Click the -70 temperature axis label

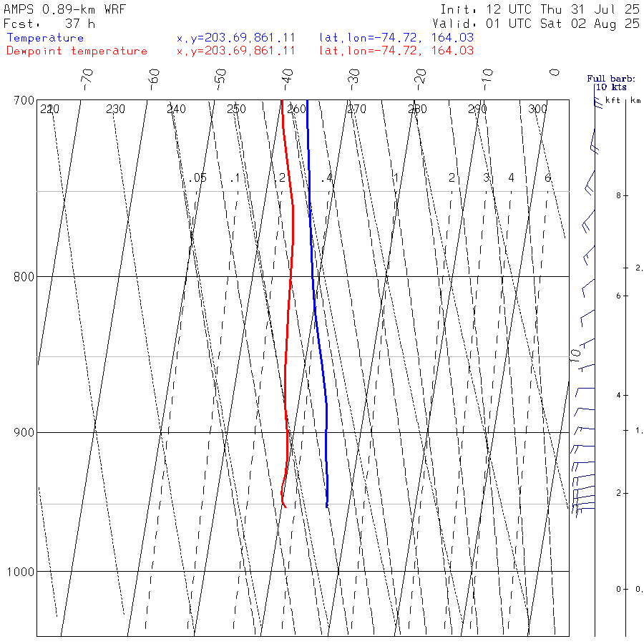point(87,79)
